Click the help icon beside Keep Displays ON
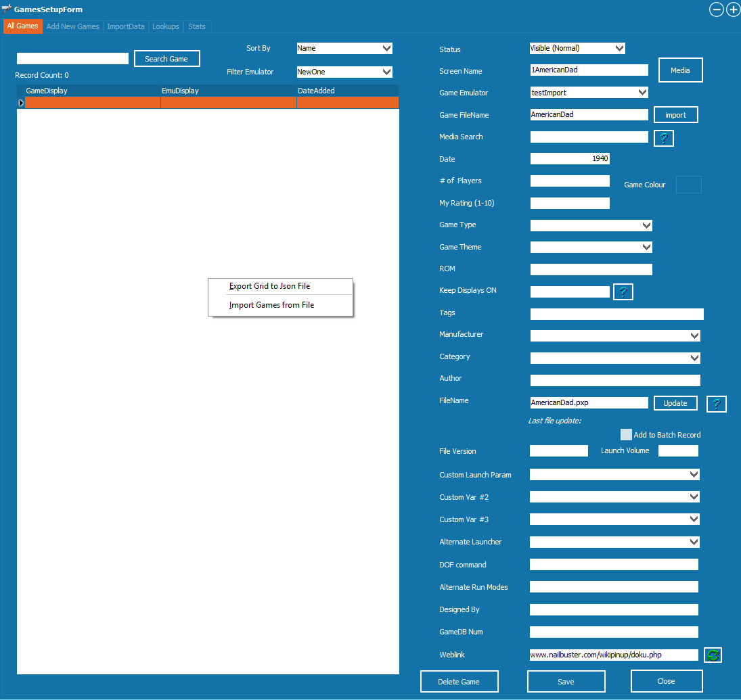The image size is (741, 700). tap(623, 292)
